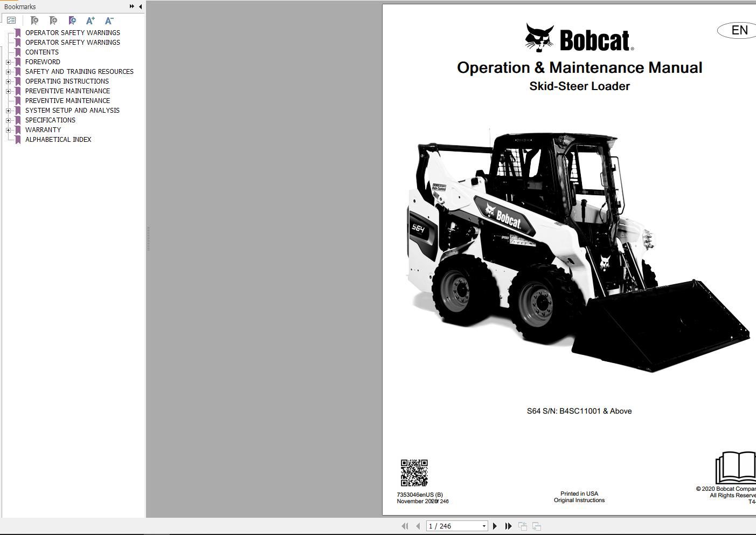This screenshot has height=535, width=756.
Task: Click the double-arrow expand panel control
Action: coord(131,6)
